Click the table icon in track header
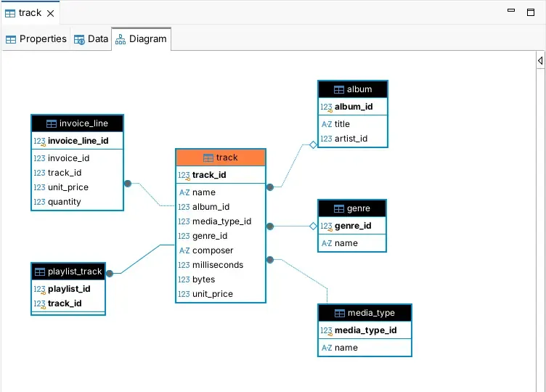The image size is (546, 392). [x=208, y=158]
